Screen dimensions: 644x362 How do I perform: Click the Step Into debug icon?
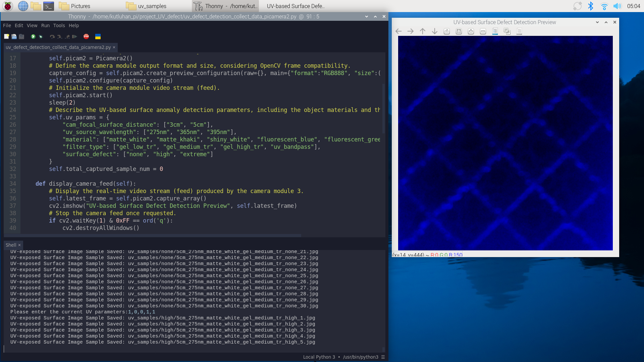pyautogui.click(x=59, y=37)
